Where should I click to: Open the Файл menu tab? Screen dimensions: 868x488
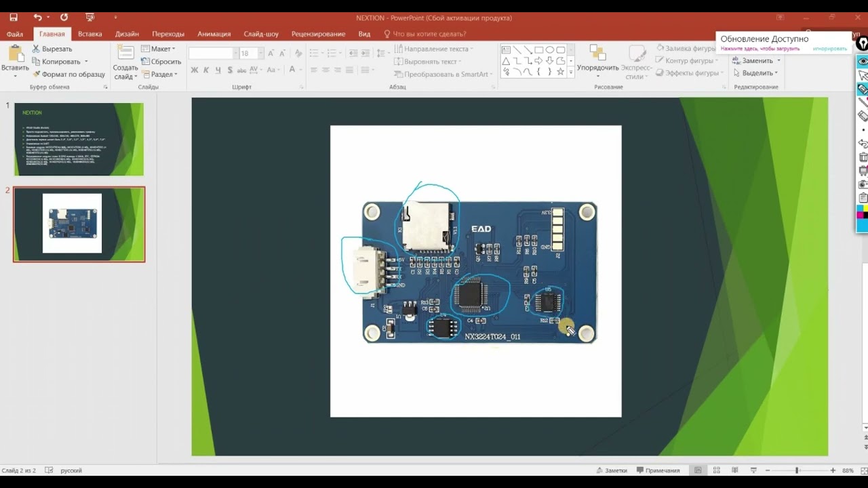(15, 34)
